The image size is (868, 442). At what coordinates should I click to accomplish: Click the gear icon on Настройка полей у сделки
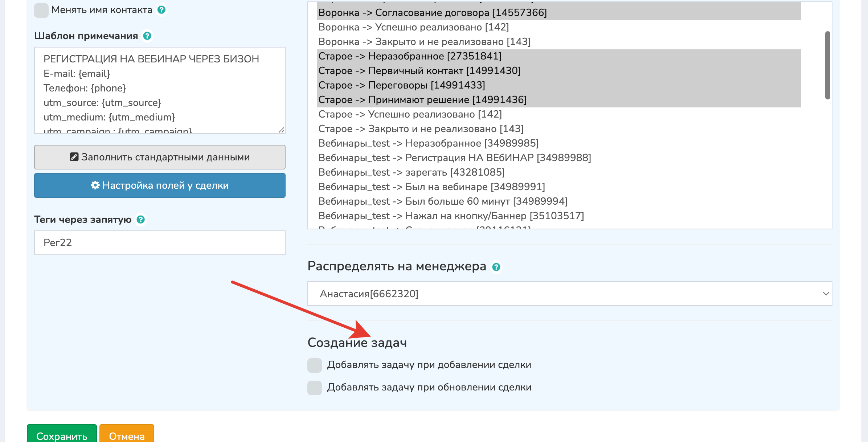click(x=95, y=185)
